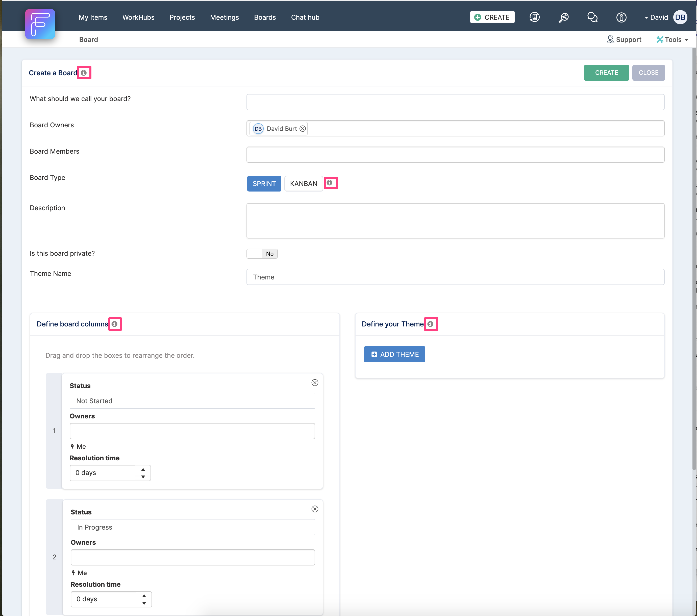This screenshot has width=697, height=616.
Task: Click the ADD THEME button
Action: click(x=394, y=354)
